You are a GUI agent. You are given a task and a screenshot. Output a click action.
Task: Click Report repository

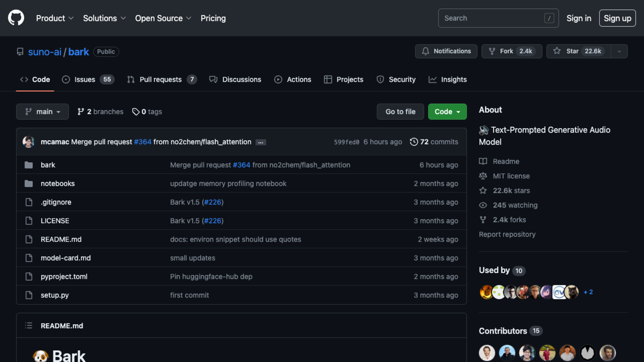pos(507,234)
